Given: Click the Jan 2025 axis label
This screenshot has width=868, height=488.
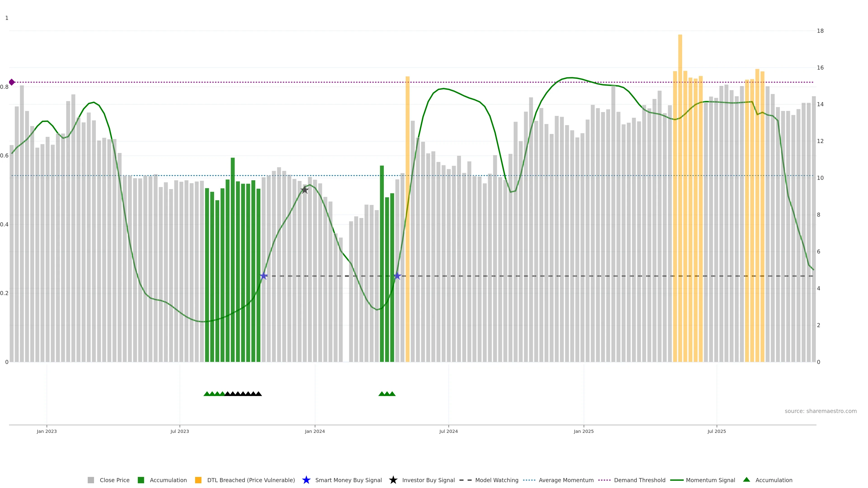Looking at the screenshot, I should coord(584,431).
